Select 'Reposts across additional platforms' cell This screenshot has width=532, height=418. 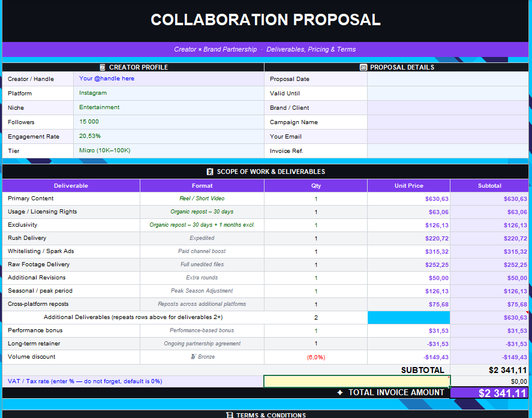(x=202, y=304)
